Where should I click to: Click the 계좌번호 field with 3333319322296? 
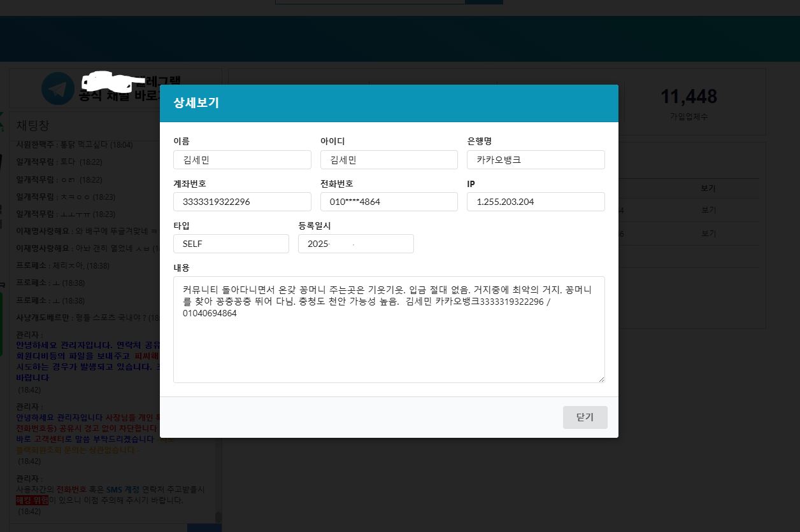click(x=242, y=202)
